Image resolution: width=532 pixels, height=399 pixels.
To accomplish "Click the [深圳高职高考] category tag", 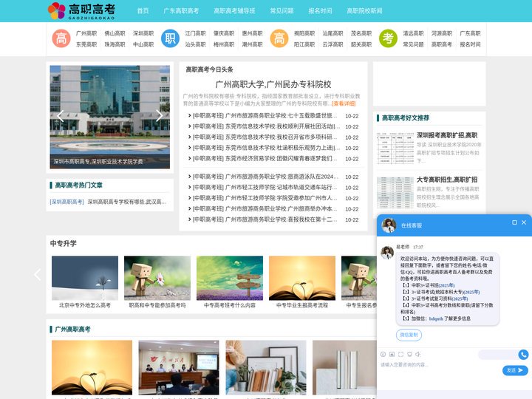I will [66, 202].
